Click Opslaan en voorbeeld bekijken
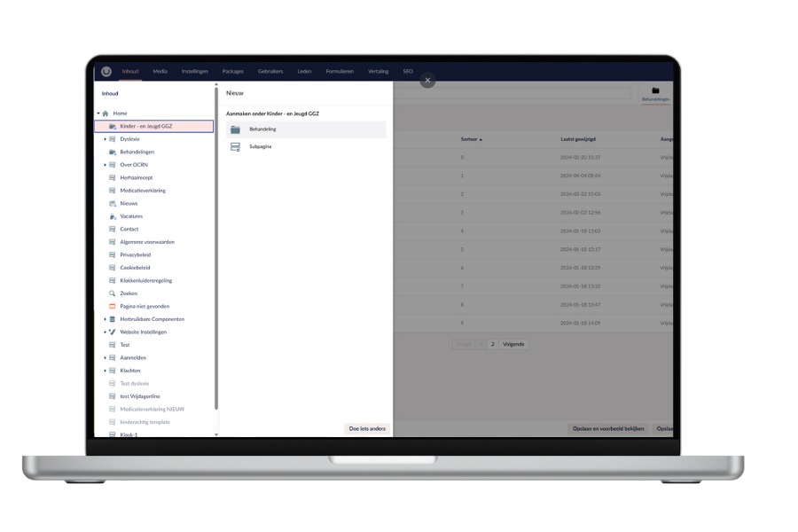The image size is (798, 532). pos(611,427)
